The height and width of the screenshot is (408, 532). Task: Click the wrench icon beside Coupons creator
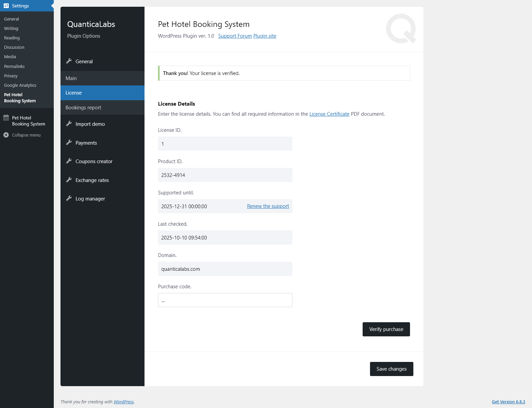pos(69,161)
